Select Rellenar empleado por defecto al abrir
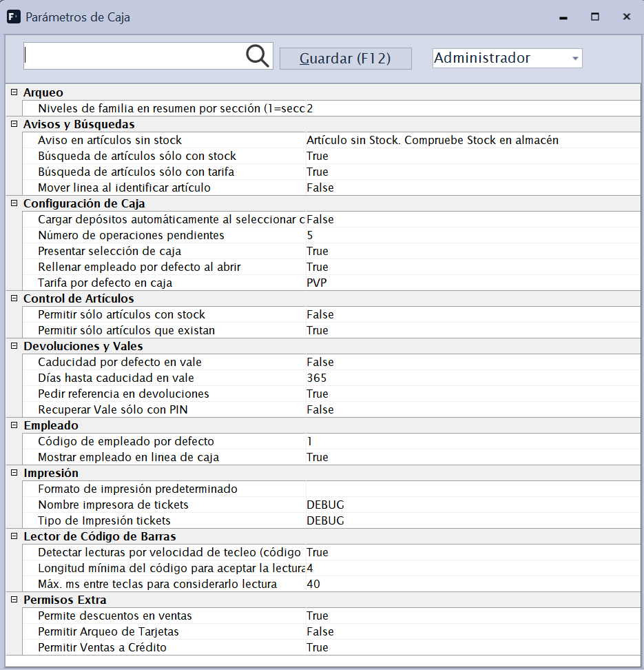Viewport: 644px width, 670px height. 331,267
